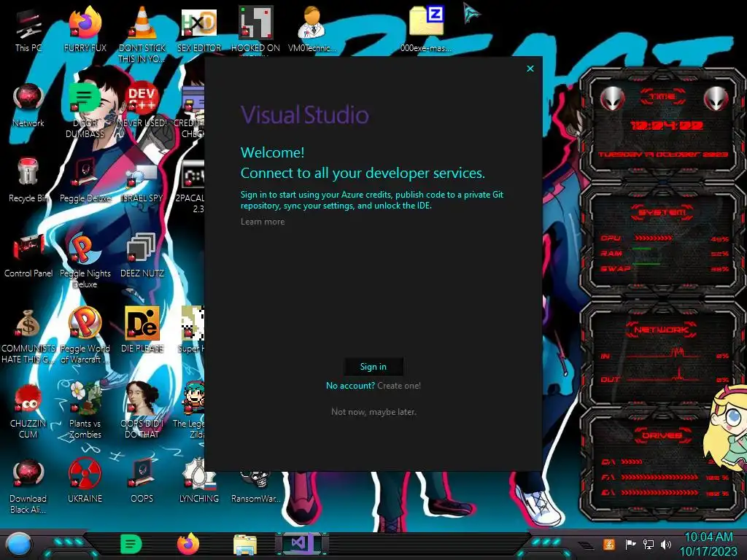The width and height of the screenshot is (747, 560).
Task: Close the Visual Studio welcome dialog
Action: click(530, 69)
